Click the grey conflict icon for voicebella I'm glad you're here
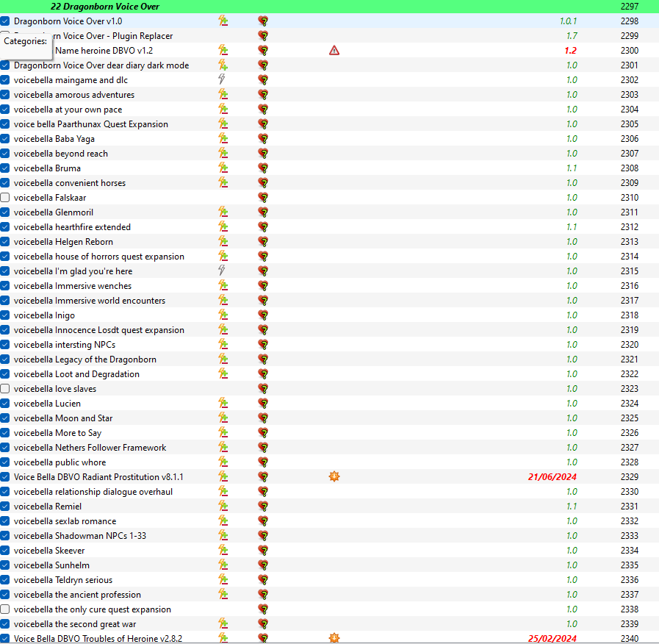Image resolution: width=659 pixels, height=644 pixels. pyautogui.click(x=222, y=271)
